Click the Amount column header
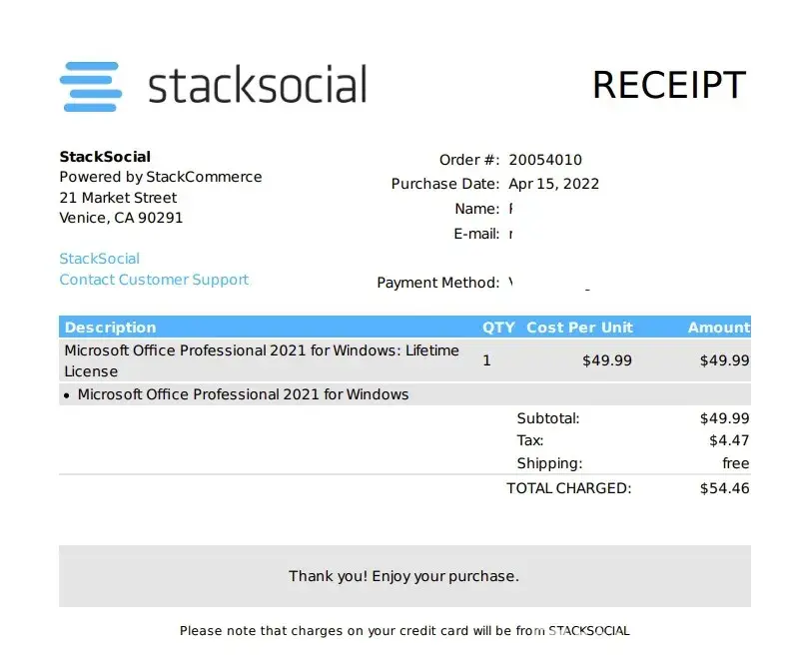The width and height of the screenshot is (793, 672). (x=718, y=328)
